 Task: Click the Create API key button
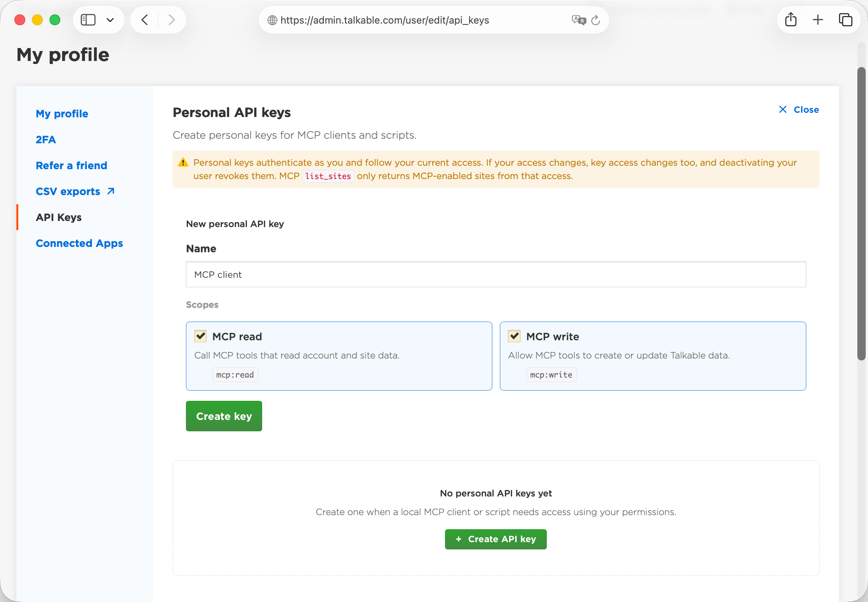(x=496, y=539)
